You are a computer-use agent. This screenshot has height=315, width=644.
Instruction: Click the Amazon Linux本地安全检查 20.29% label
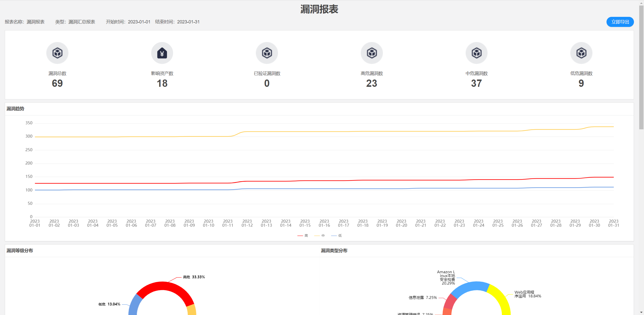pyautogui.click(x=446, y=278)
